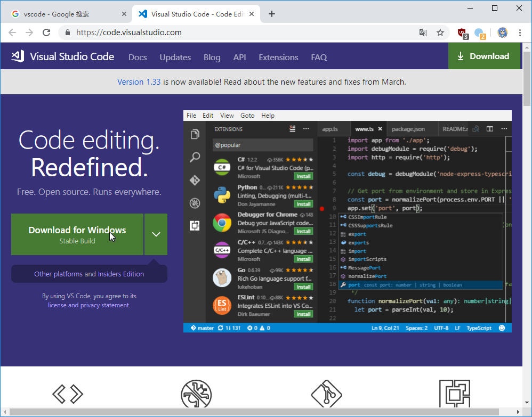532x417 pixels.
Task: Open the Updates page
Action: point(175,58)
